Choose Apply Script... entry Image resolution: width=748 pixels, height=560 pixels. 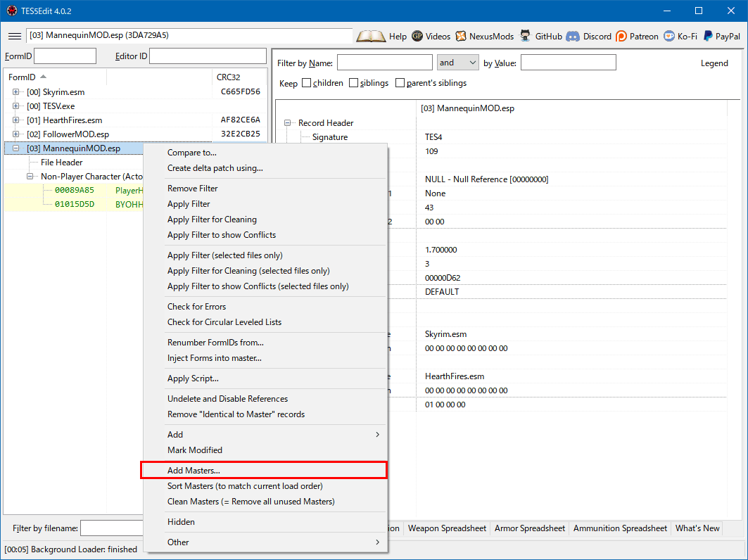(x=266, y=378)
